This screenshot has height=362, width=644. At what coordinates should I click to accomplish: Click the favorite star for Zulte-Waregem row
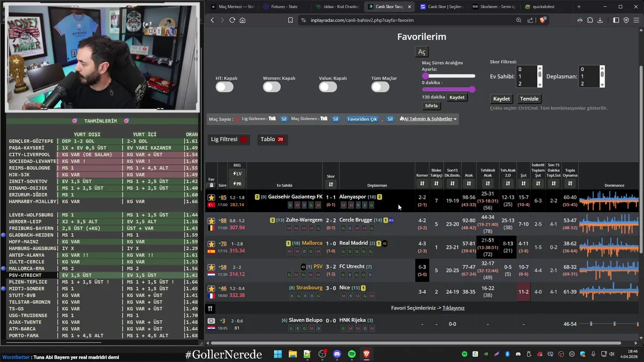(211, 221)
